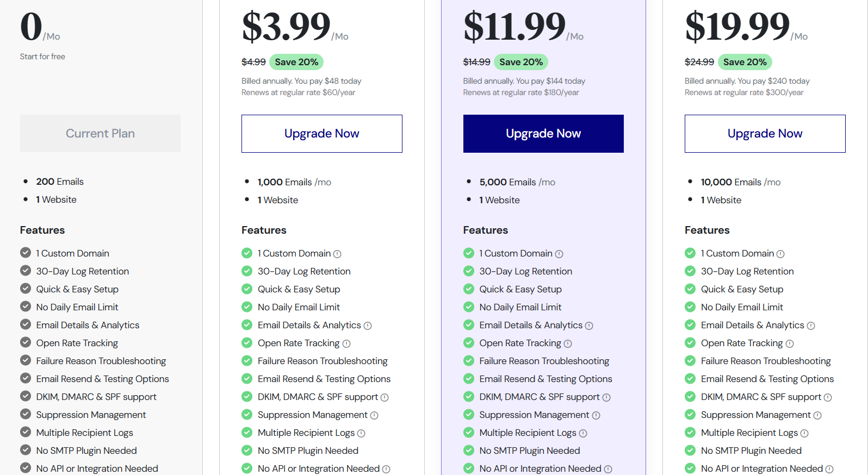Viewport: 868px width, 475px height.
Task: Click Email Details & Analytics info icon, $11.99 plan
Action: (589, 326)
